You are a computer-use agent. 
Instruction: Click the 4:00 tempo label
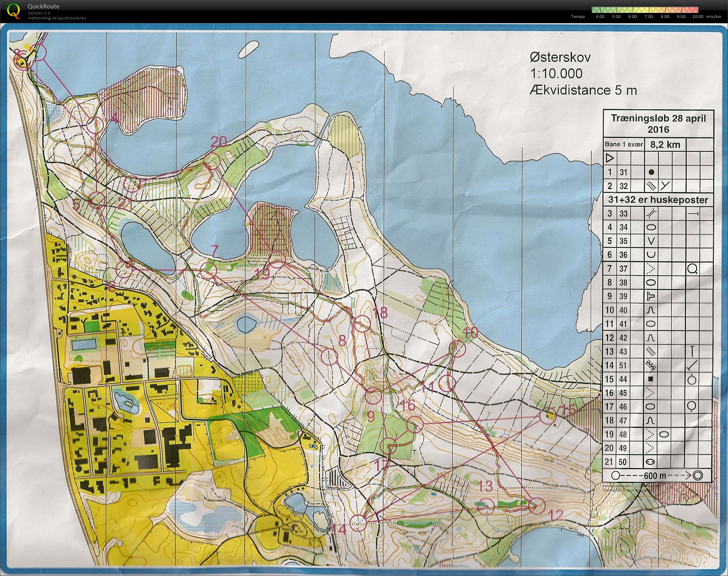pos(600,17)
